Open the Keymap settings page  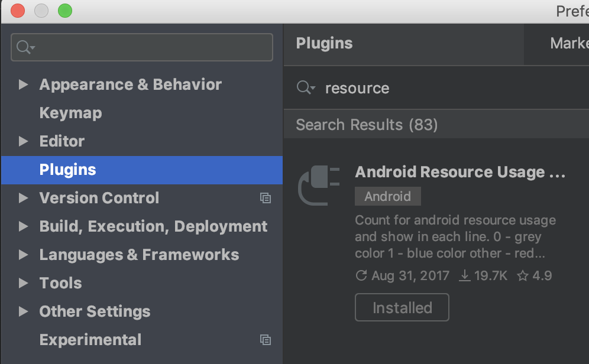(70, 113)
